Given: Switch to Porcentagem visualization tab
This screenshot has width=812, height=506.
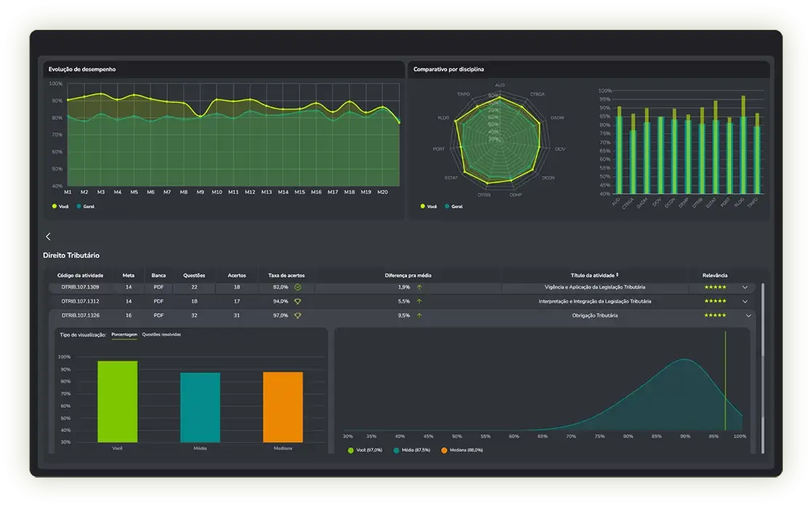Looking at the screenshot, I should tap(124, 334).
